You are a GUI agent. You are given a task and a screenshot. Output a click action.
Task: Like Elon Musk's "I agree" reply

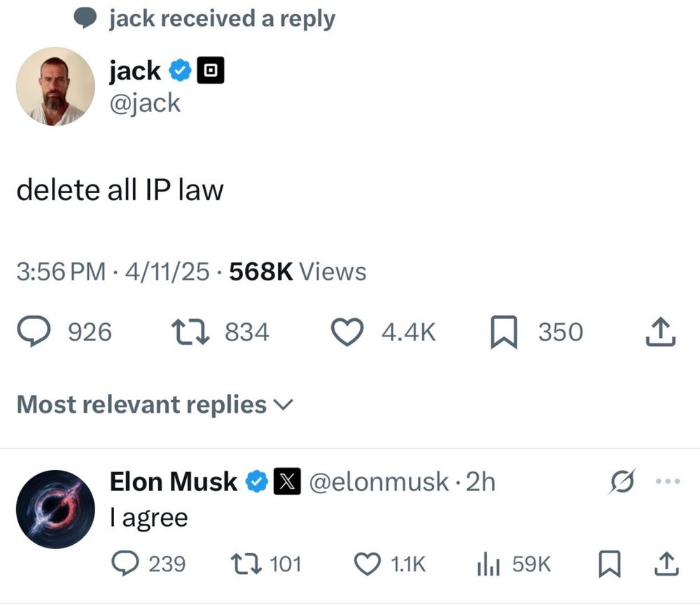367,563
